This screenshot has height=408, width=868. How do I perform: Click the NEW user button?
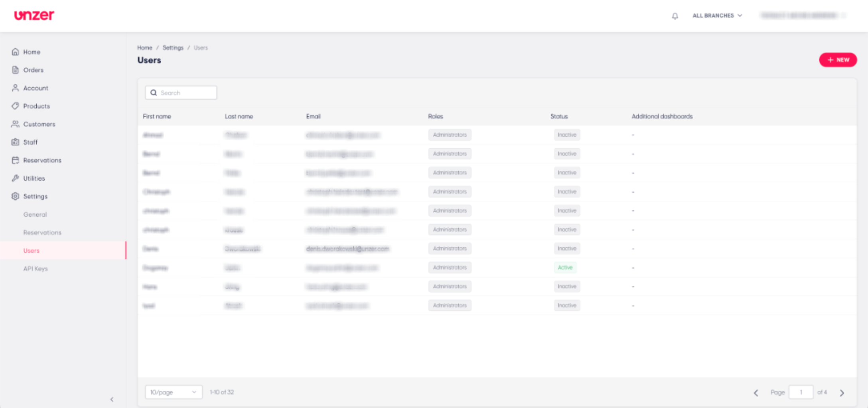click(838, 60)
